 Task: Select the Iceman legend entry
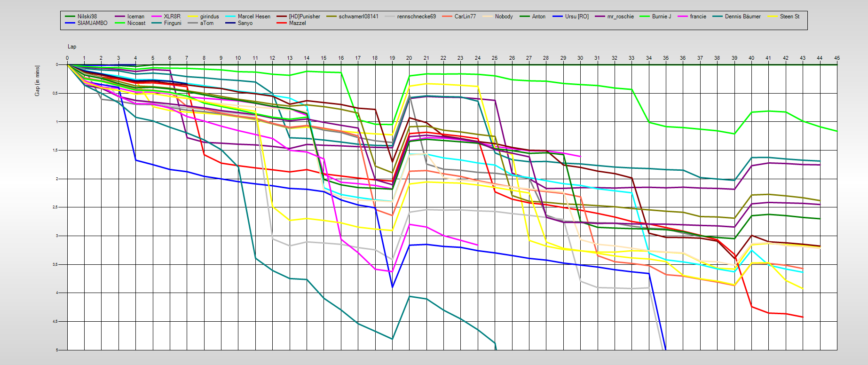coord(135,16)
